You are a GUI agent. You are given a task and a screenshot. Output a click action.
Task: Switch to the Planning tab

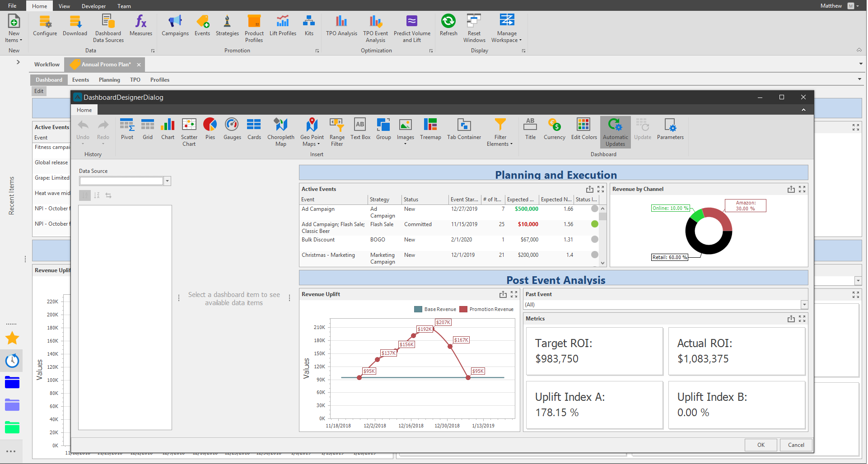[x=109, y=80]
